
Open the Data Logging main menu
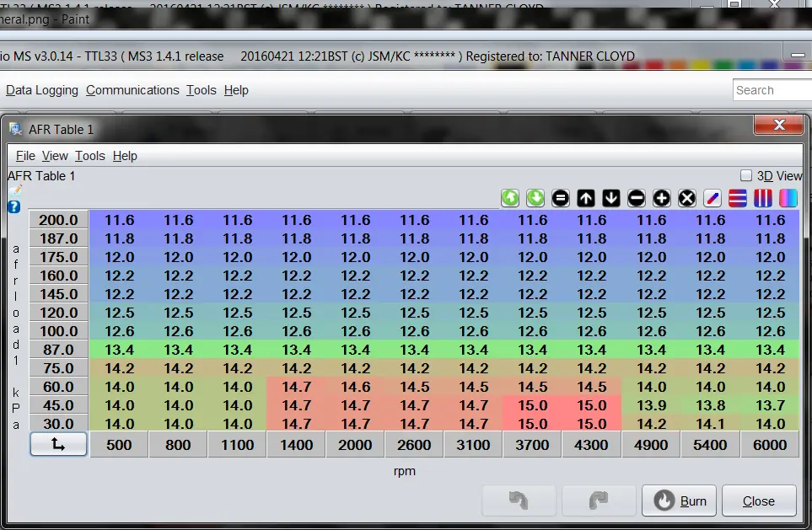pos(42,90)
